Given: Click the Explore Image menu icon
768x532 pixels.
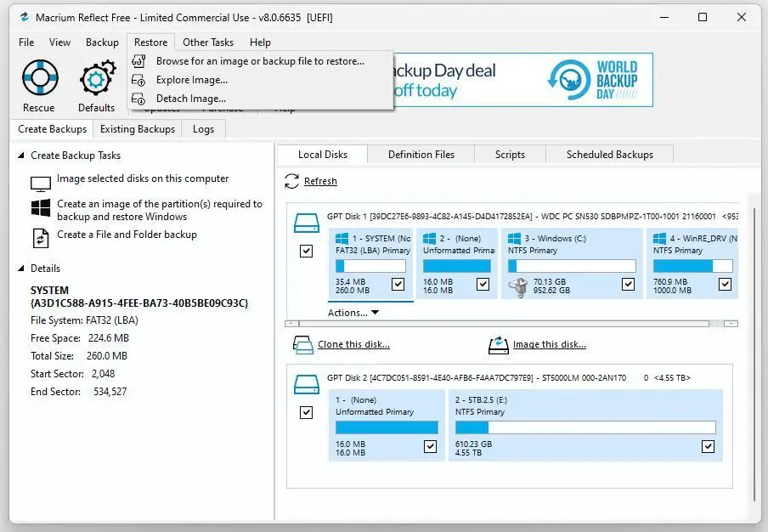Looking at the screenshot, I should pyautogui.click(x=138, y=80).
